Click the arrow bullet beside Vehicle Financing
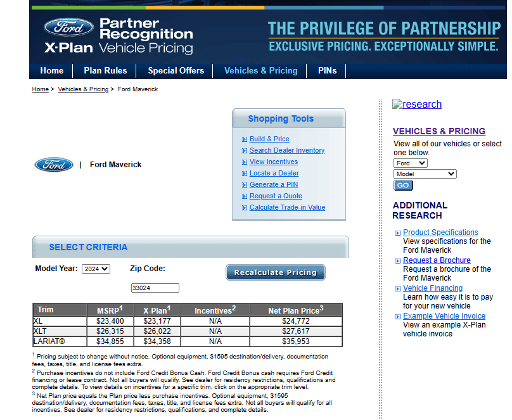Viewport: 512px width, 420px height. 398,289
